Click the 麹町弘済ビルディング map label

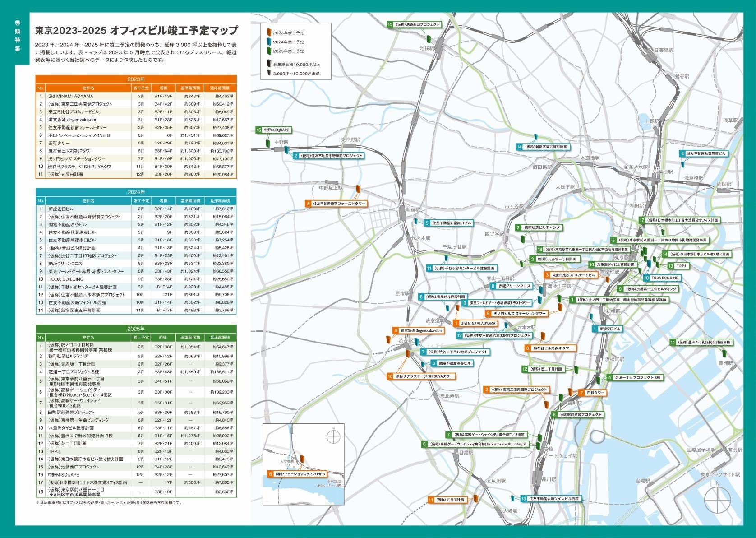(539, 228)
